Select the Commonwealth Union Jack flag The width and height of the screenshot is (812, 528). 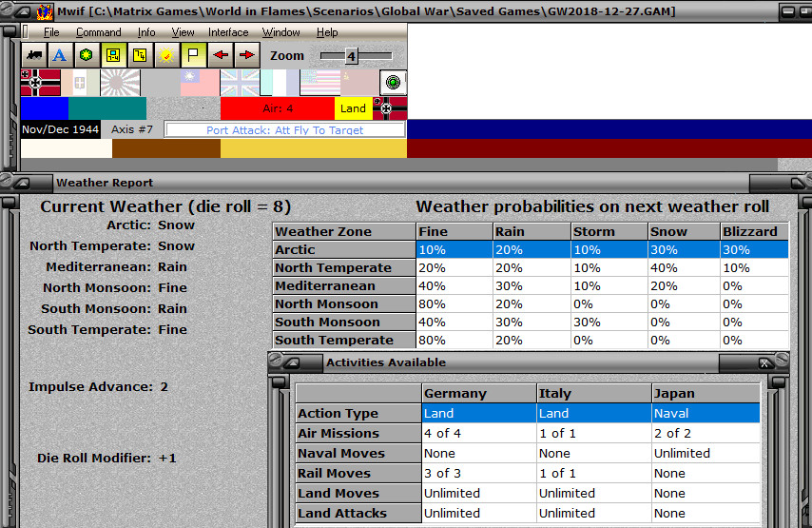coord(240,83)
